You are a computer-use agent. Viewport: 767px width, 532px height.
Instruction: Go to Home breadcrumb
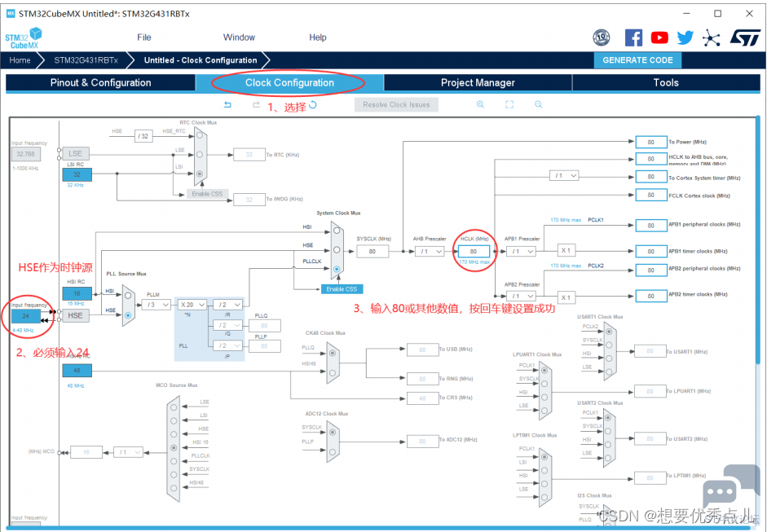pos(20,60)
